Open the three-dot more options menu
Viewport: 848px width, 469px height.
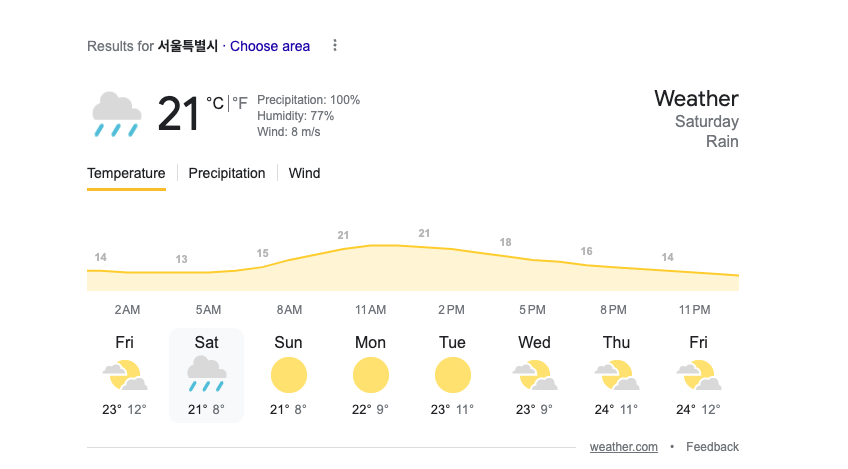(335, 46)
